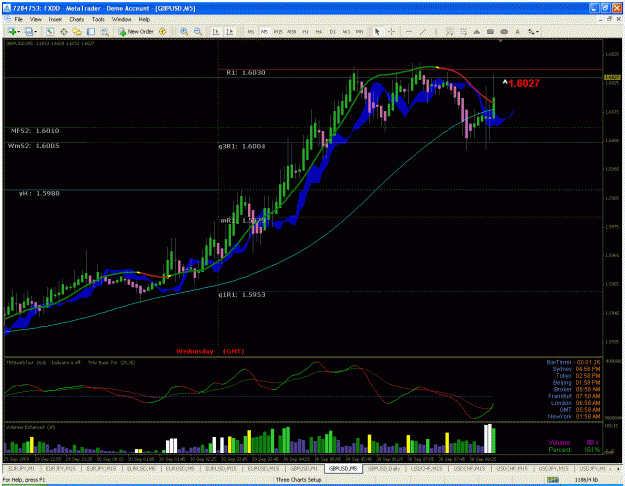The height and width of the screenshot is (486, 625).
Task: Select the Horizontal Line drawing tool
Action: tap(409, 31)
